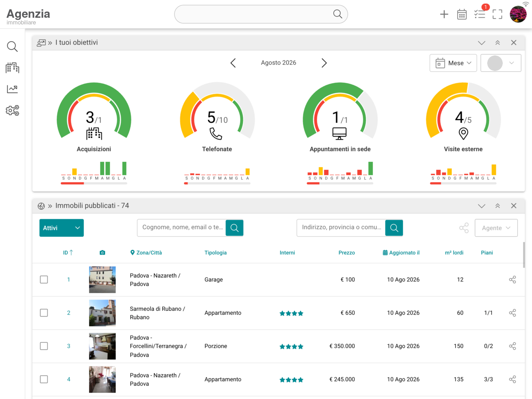Viewport: 532px width, 399px height.
Task: Click the plus add-new icon
Action: (444, 14)
